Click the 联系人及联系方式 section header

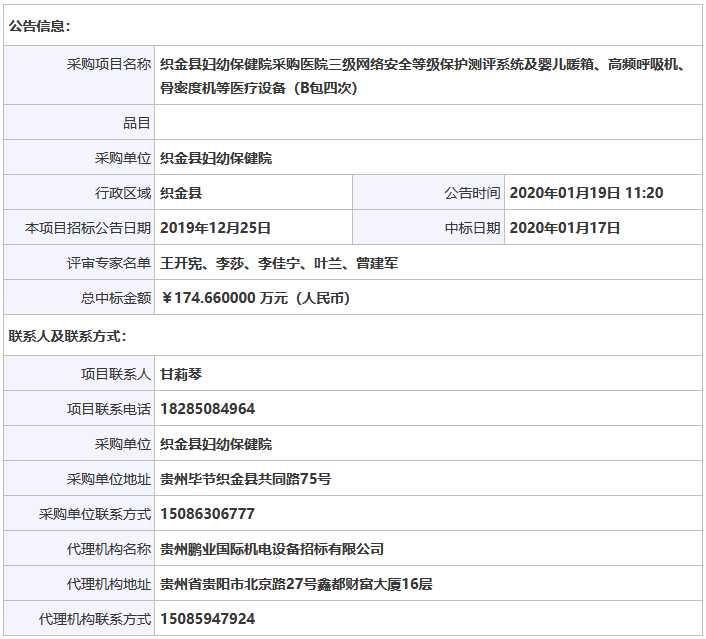click(x=68, y=336)
